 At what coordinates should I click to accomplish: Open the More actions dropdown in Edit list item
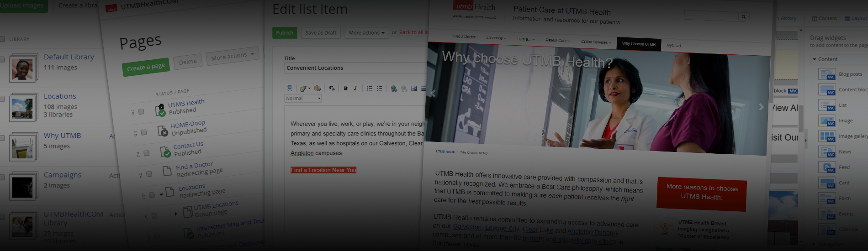(366, 33)
